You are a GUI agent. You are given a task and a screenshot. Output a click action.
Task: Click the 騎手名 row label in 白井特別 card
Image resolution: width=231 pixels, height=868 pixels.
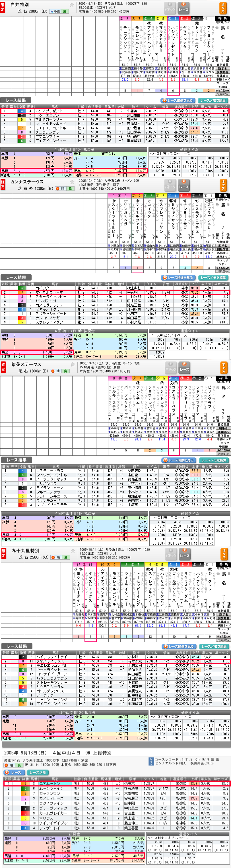[x=223, y=68]
